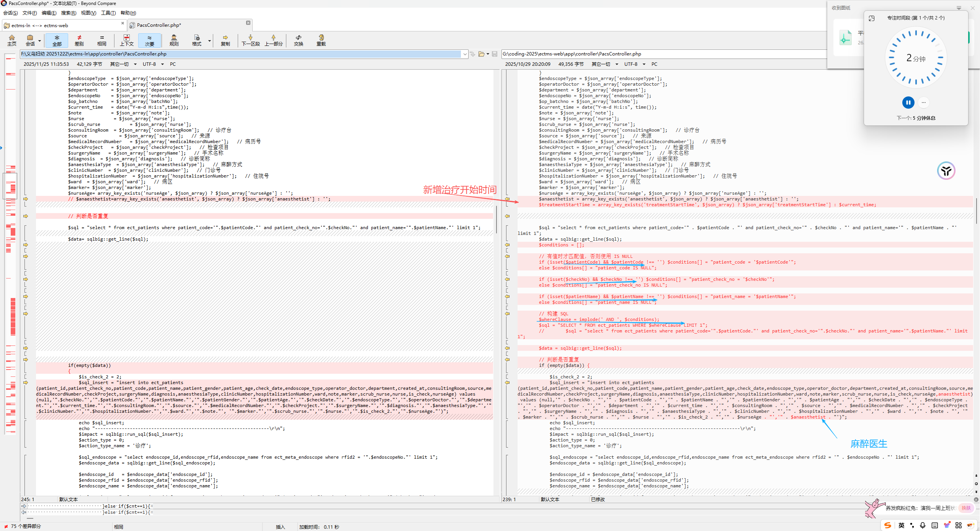The height and width of the screenshot is (531, 980).
Task: Toggle the 差别 differences filter
Action: pos(79,40)
